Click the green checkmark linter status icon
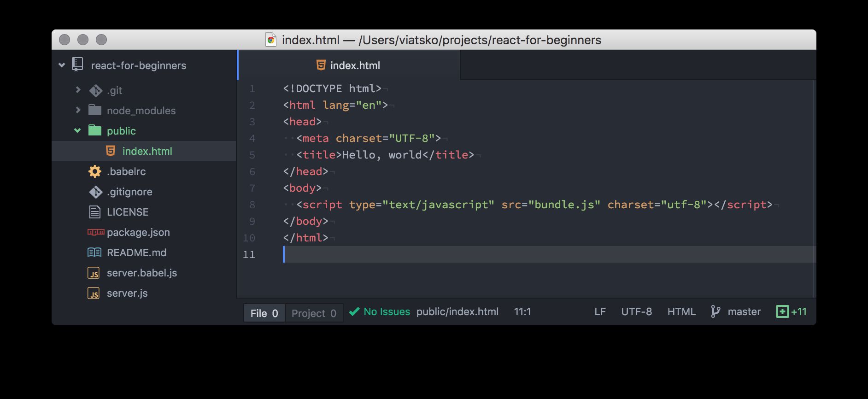The width and height of the screenshot is (868, 399). click(354, 312)
